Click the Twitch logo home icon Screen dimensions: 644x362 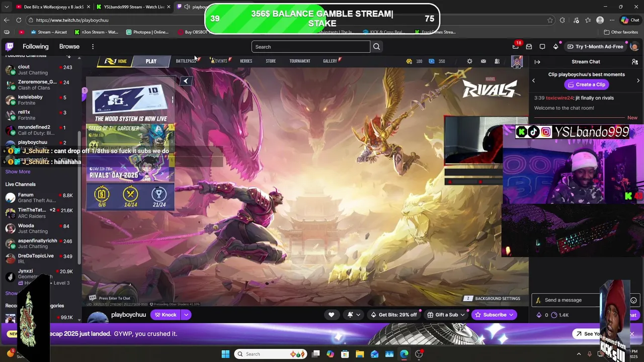[x=9, y=47]
